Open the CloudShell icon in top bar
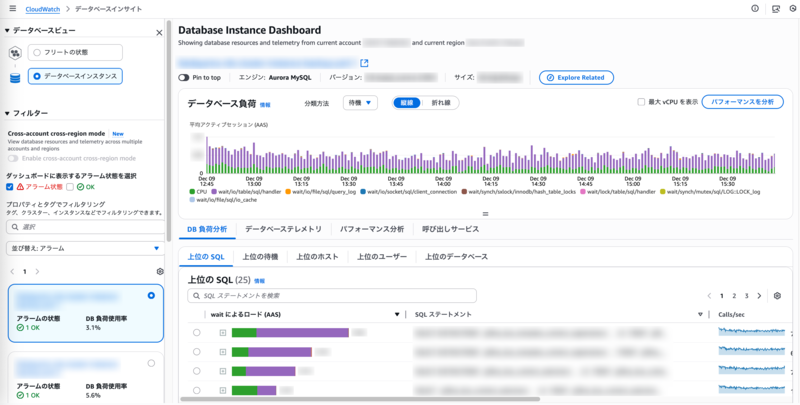The height and width of the screenshot is (405, 800). tap(776, 9)
